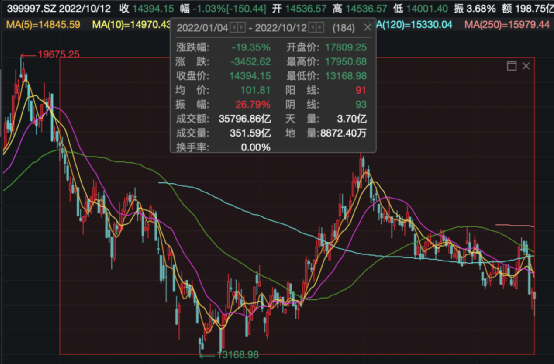Click the header change -1.03%[-150.44]
The image size is (554, 364).
click(x=229, y=8)
